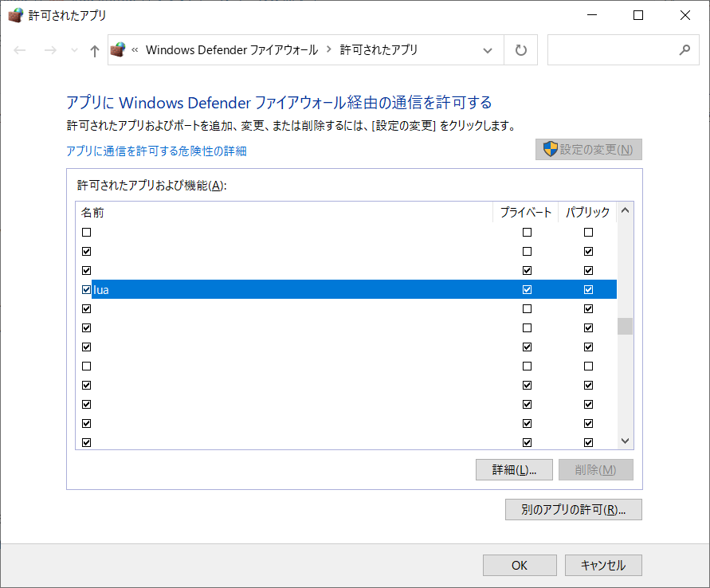Click the プライベート column header
Viewport: 710px width, 588px height.
coord(526,212)
